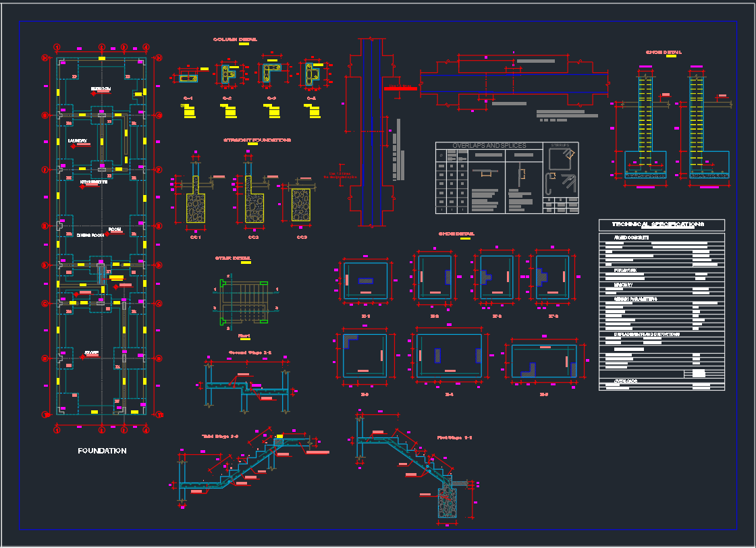Select the C-2 column label
This screenshot has height=548, width=756.
227,99
